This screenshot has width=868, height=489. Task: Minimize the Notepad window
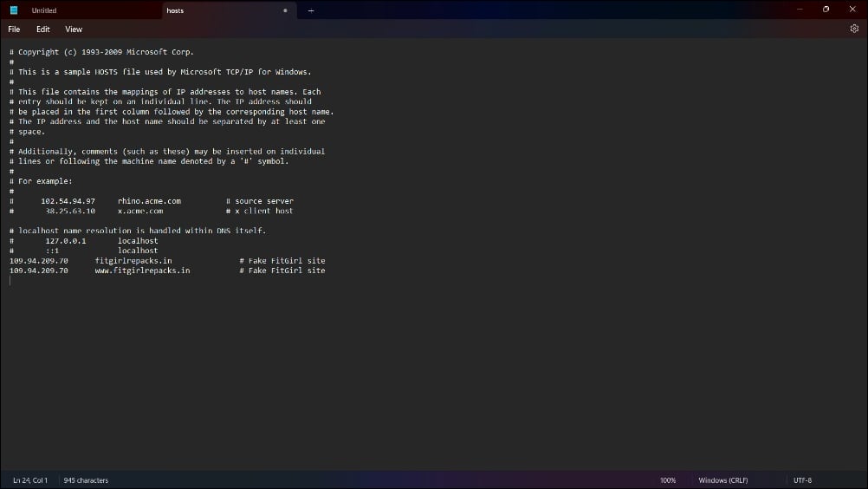pos(800,10)
